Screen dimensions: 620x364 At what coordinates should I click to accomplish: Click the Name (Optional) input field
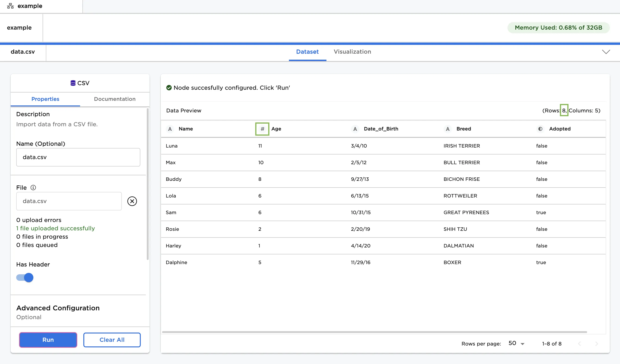[78, 157]
